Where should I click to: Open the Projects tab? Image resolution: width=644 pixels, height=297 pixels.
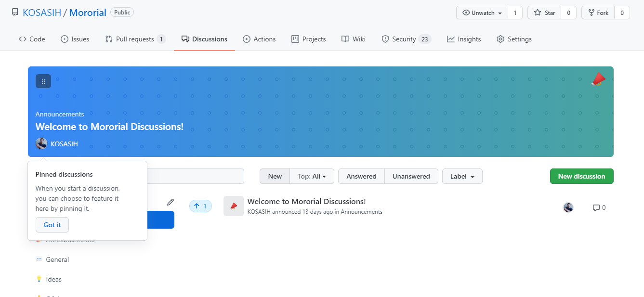pyautogui.click(x=309, y=39)
